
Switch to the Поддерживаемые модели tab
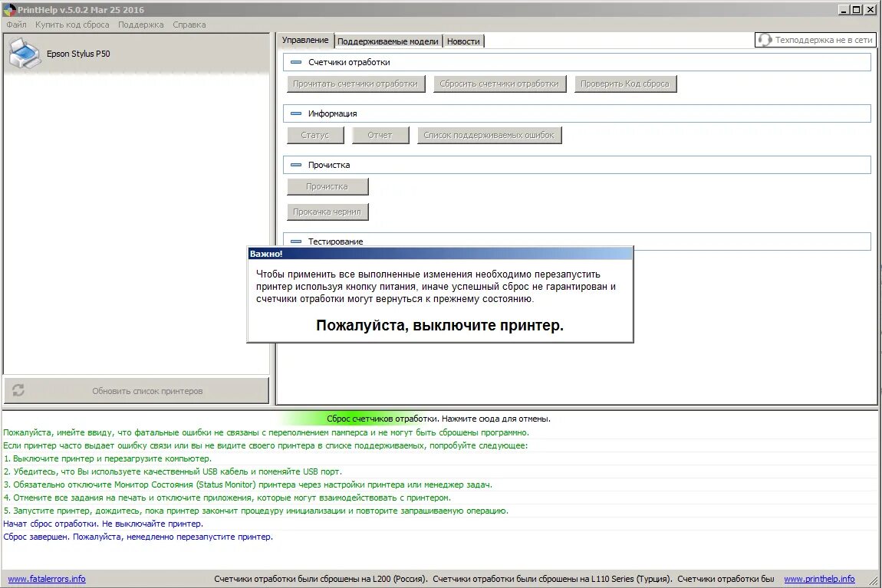click(387, 41)
